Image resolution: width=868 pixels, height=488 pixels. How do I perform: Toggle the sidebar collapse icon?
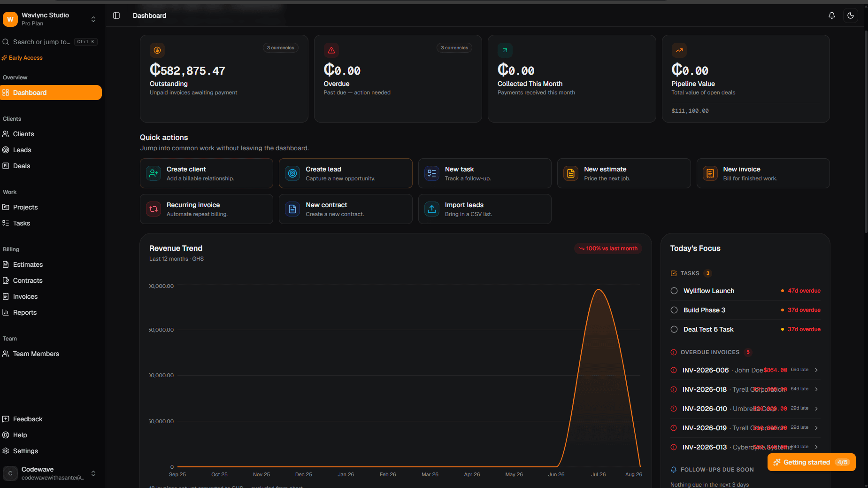pyautogui.click(x=116, y=15)
